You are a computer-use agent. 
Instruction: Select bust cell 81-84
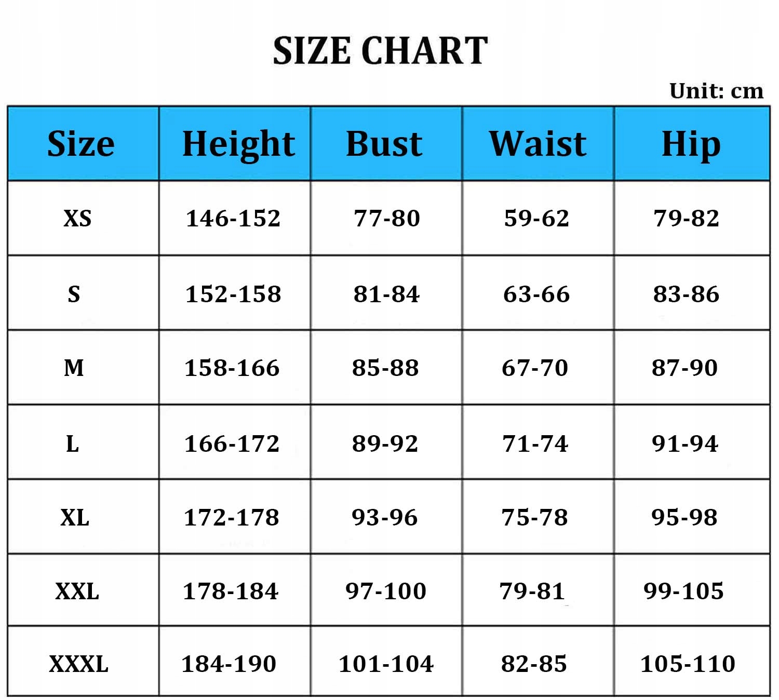pos(386,294)
